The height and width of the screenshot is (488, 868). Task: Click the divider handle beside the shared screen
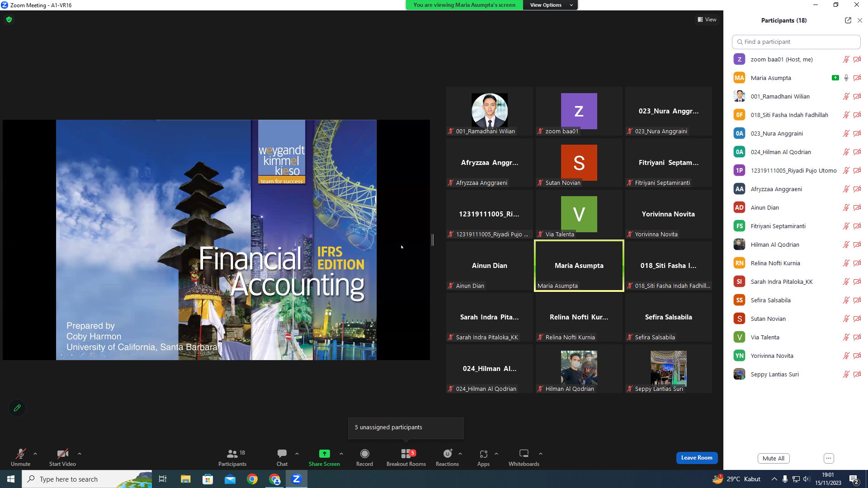(433, 240)
